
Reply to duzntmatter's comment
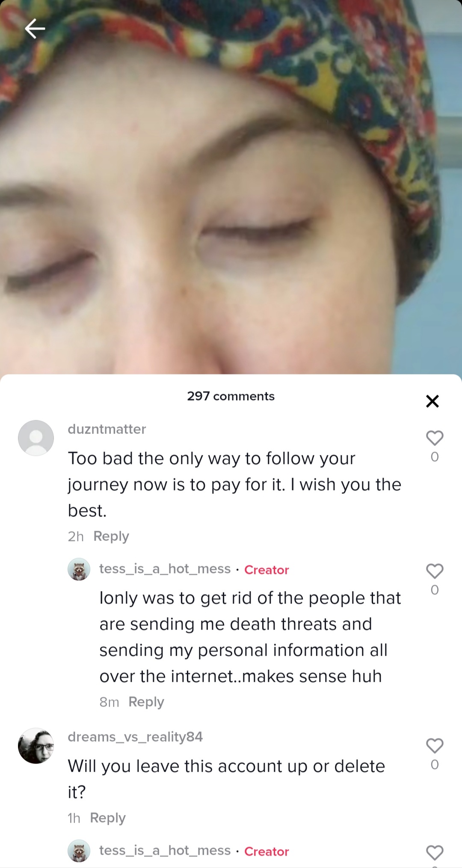click(x=111, y=536)
